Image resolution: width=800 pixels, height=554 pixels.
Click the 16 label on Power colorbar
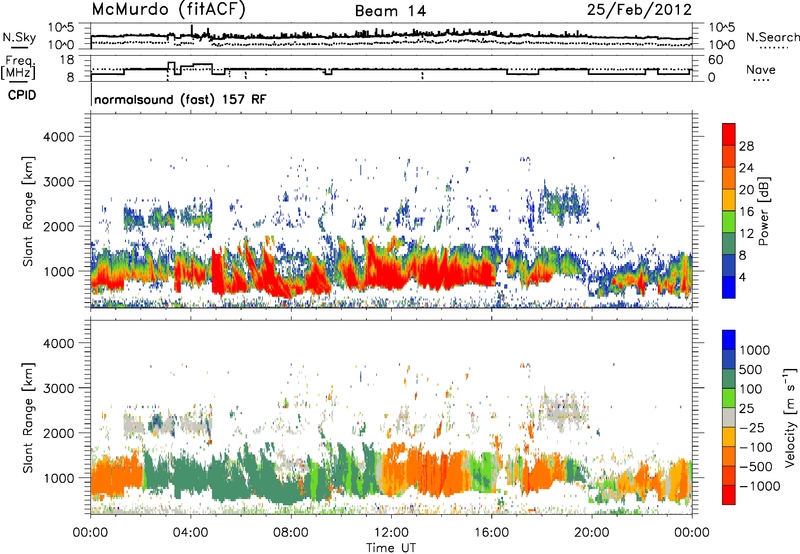746,211
